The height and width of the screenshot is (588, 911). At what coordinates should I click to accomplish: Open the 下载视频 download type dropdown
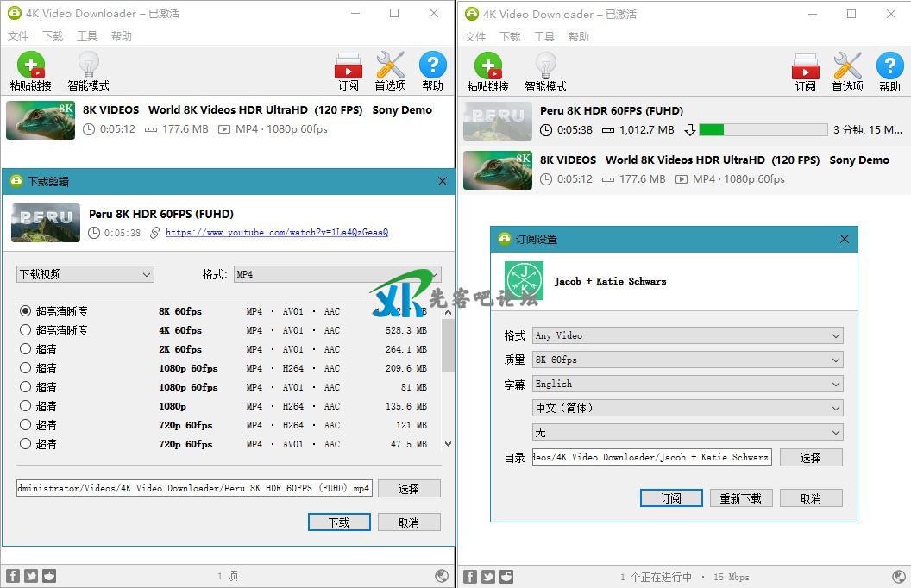pyautogui.click(x=85, y=274)
